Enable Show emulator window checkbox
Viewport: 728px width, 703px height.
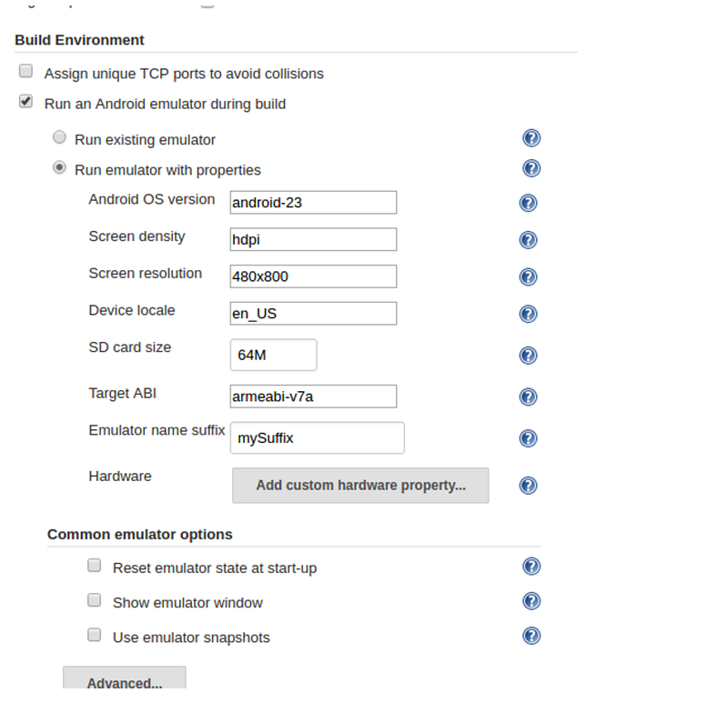pos(95,600)
